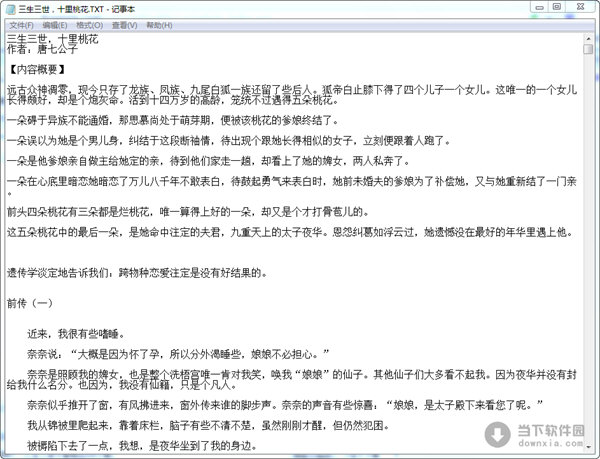600x459 pixels.
Task: Click the line starting 这五朵桃花中的最后一朵
Action: tap(290, 232)
